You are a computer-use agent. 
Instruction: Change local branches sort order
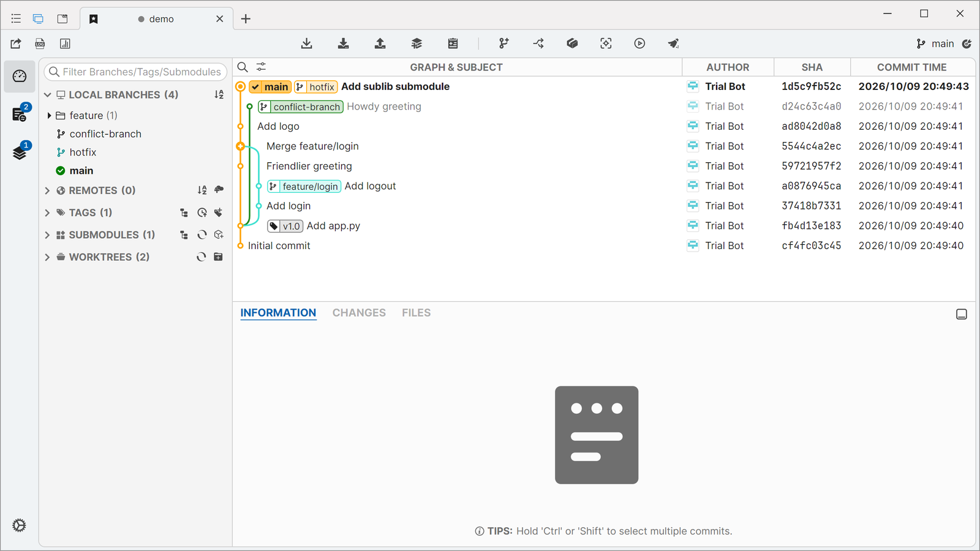(x=219, y=95)
